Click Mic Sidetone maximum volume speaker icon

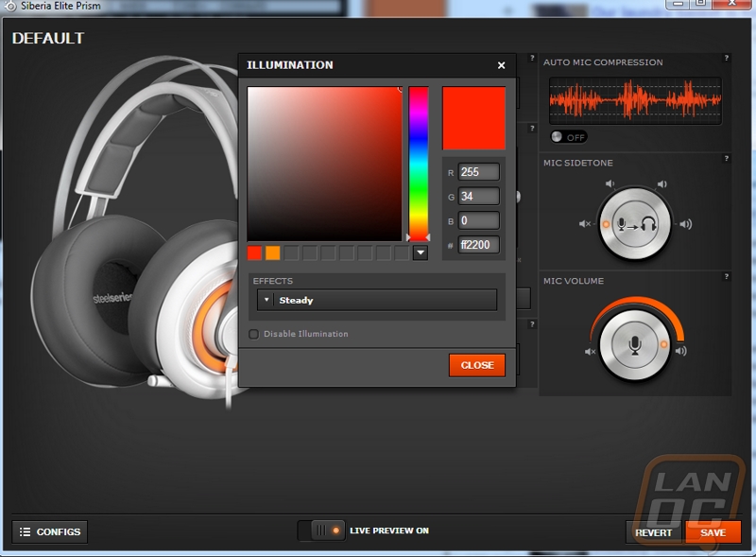[685, 224]
